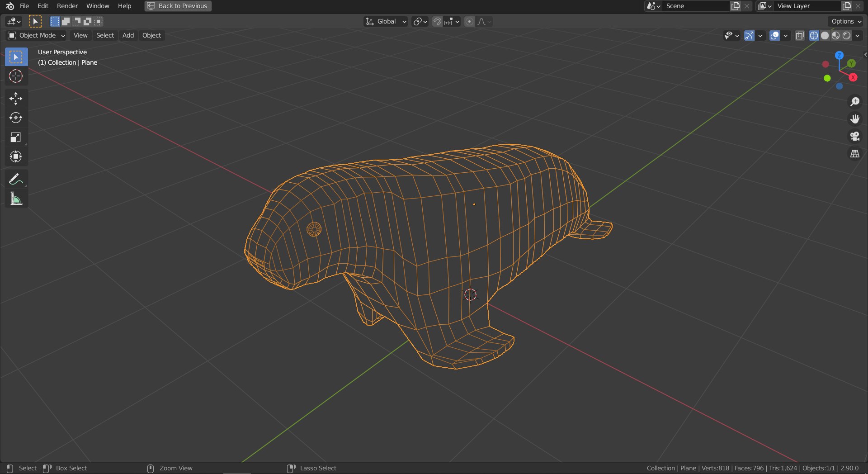The width and height of the screenshot is (868, 474).
Task: Select the Measure ruler tool
Action: click(16, 199)
